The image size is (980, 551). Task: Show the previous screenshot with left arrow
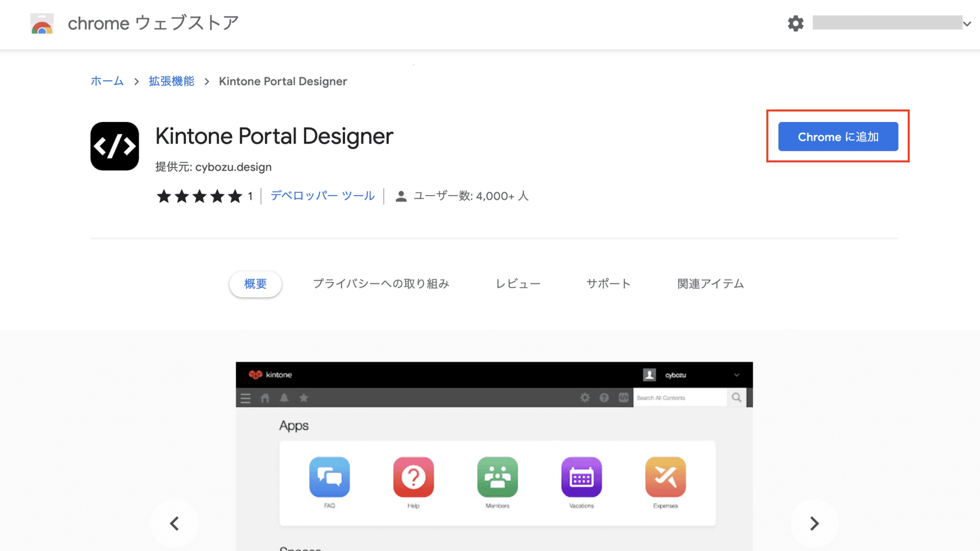175,523
